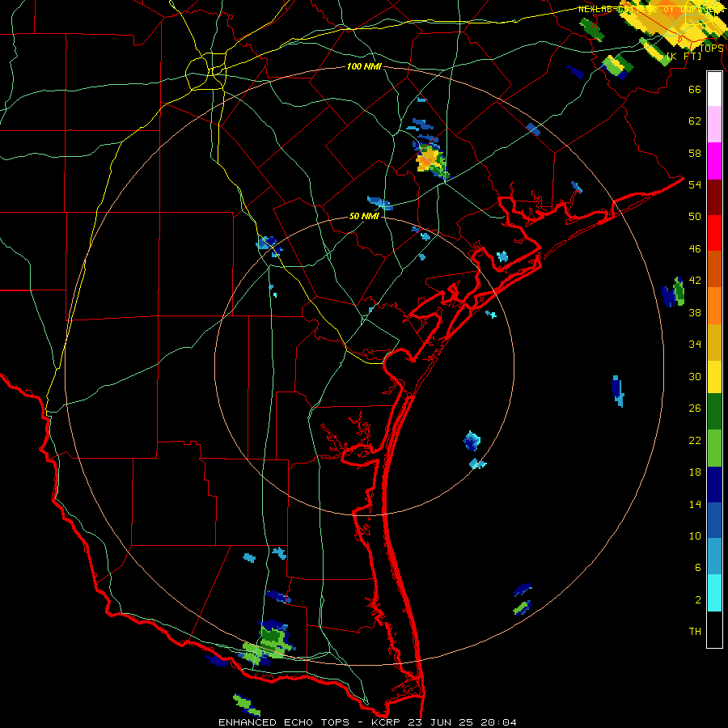Select the light green legend swatch
The height and width of the screenshot is (728, 728).
pos(714,448)
